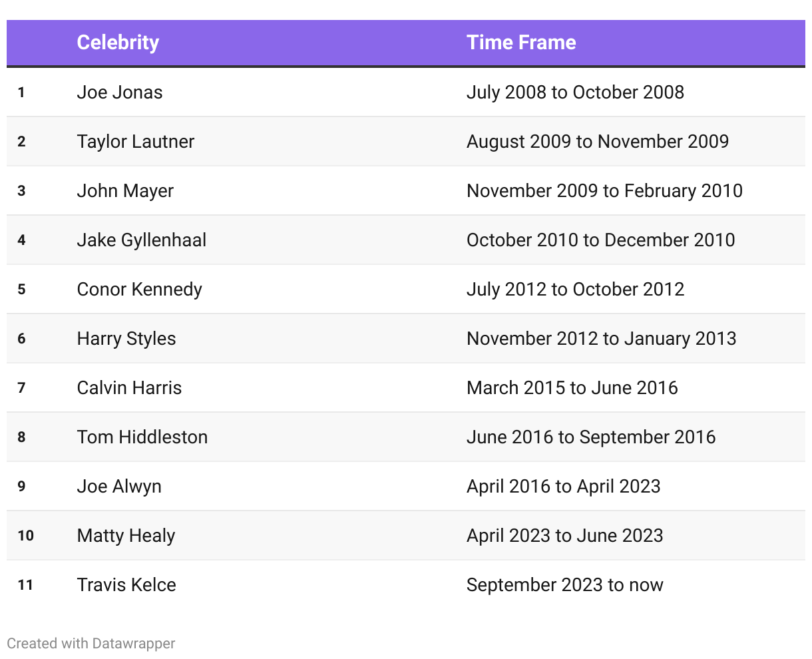The image size is (812, 659).
Task: Select the September 2023 to now cell
Action: (x=565, y=585)
